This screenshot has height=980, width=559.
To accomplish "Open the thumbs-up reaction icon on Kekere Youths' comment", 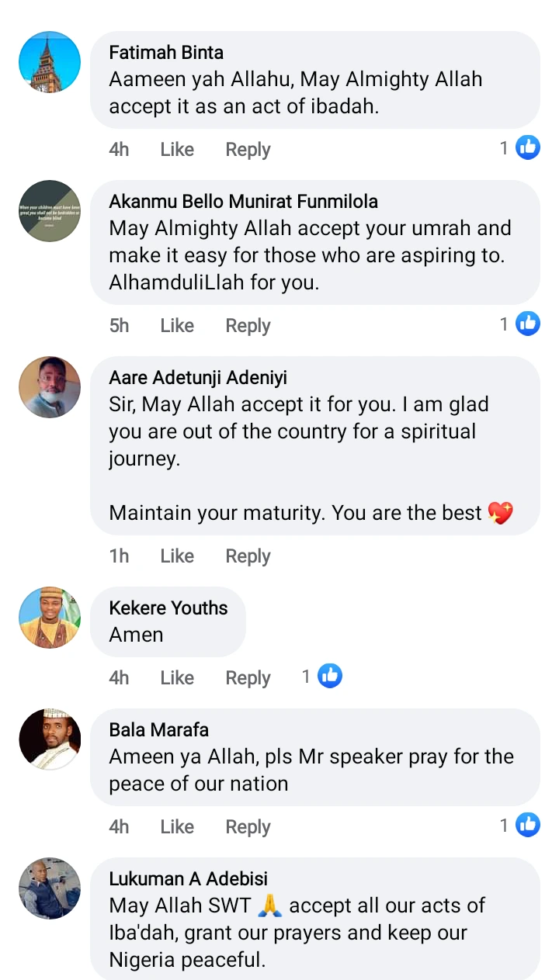I will (330, 676).
